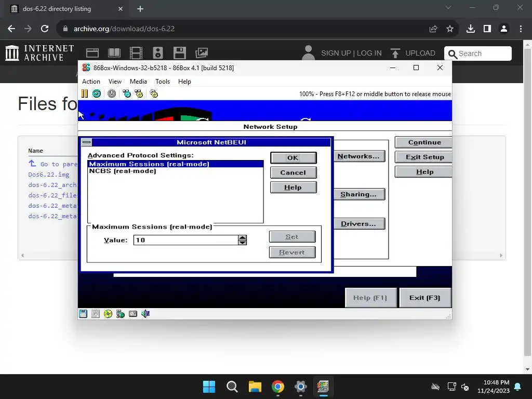Click Go to parent directory link
This screenshot has height=399, width=532.
(53, 164)
